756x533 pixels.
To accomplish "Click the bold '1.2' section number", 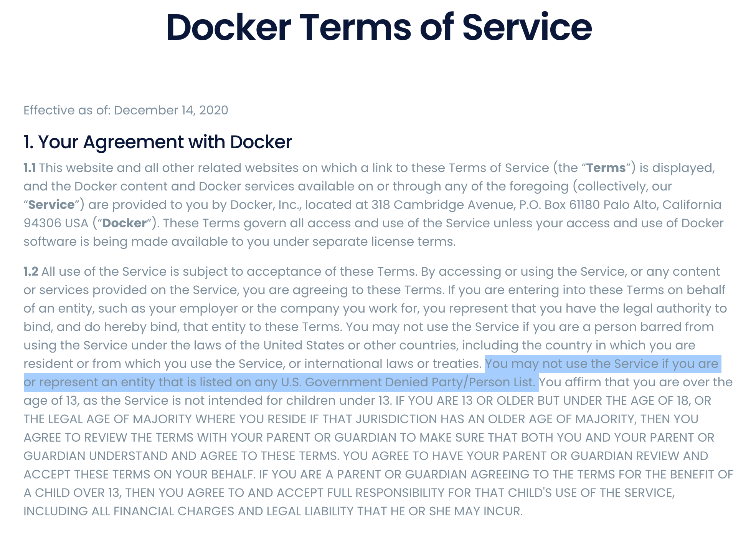I will coord(31,271).
